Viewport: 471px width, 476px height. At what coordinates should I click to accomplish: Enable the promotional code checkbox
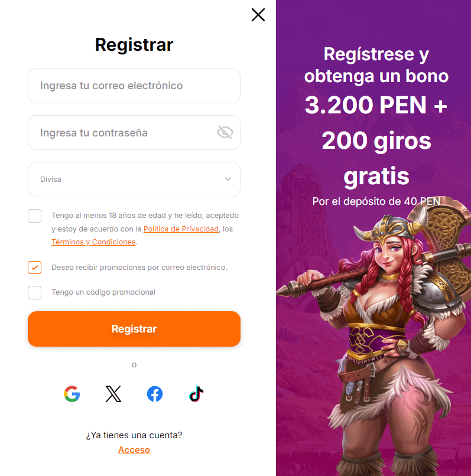pos(35,292)
